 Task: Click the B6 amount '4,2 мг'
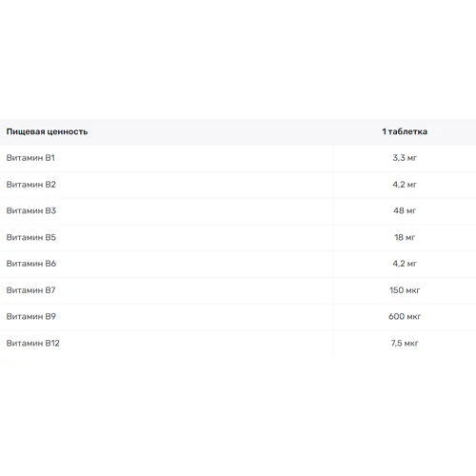click(405, 264)
